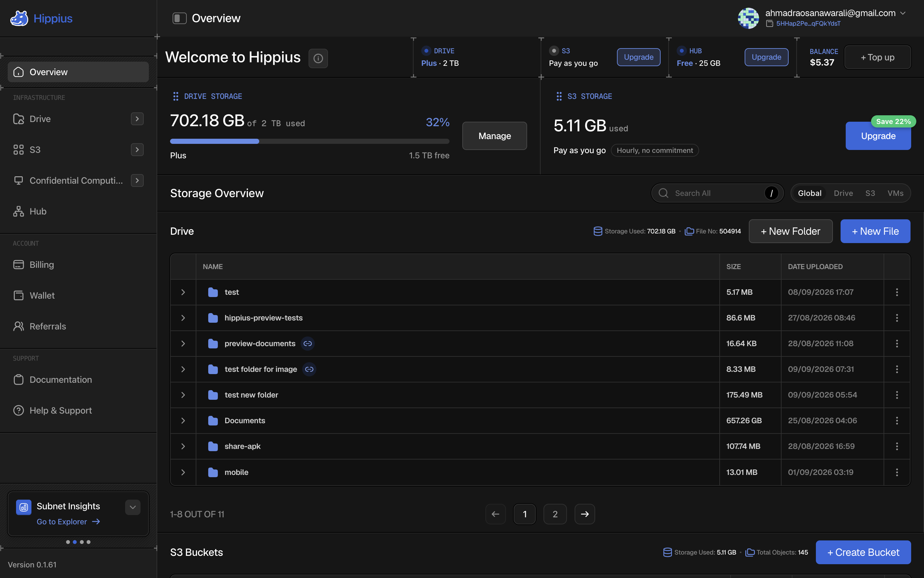Select page 1 in pagination
Image resolution: width=924 pixels, height=578 pixels.
[525, 514]
